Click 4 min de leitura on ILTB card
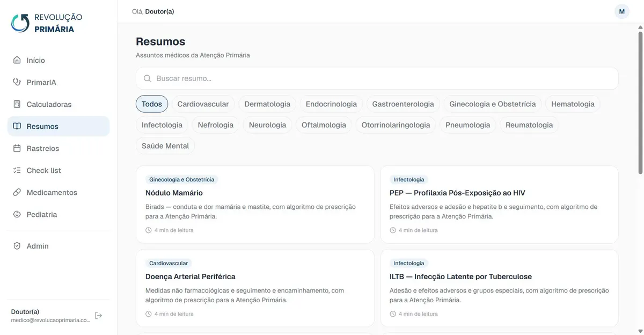This screenshot has width=644, height=335. (x=418, y=314)
